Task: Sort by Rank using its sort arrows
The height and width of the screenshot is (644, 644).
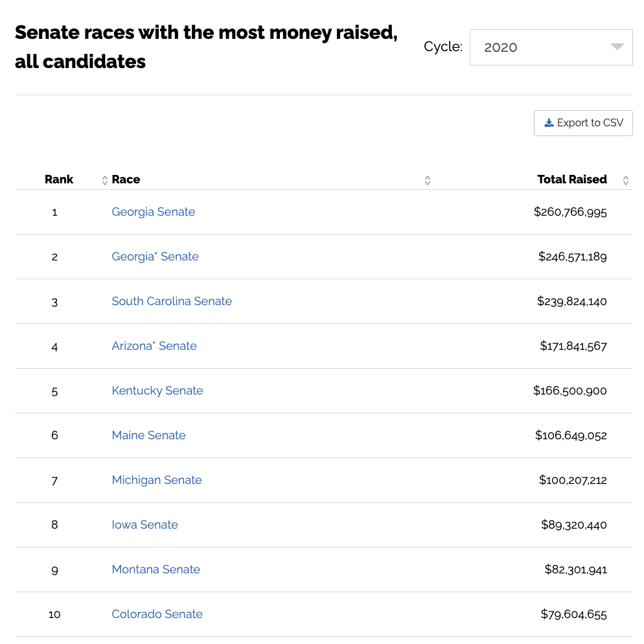Action: [105, 180]
